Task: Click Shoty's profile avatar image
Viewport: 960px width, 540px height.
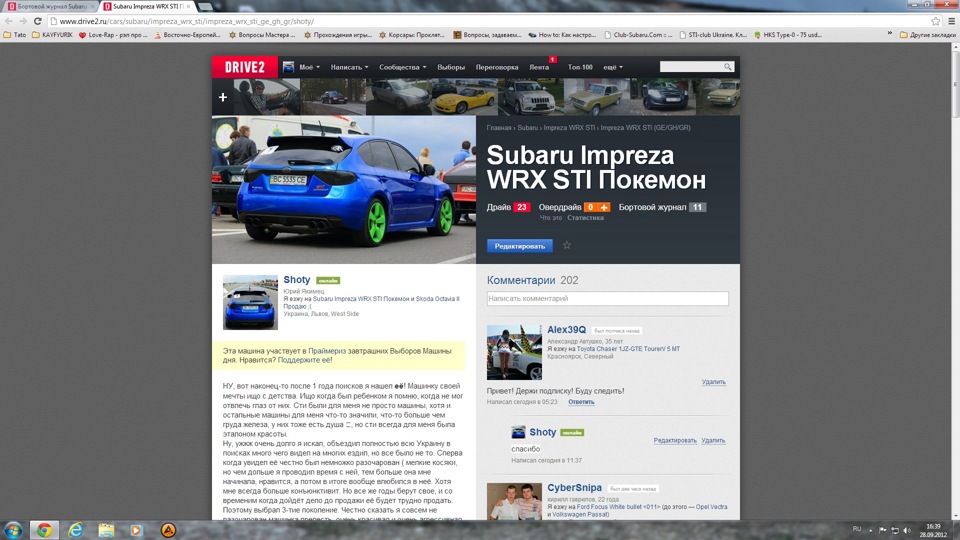Action: pyautogui.click(x=250, y=302)
